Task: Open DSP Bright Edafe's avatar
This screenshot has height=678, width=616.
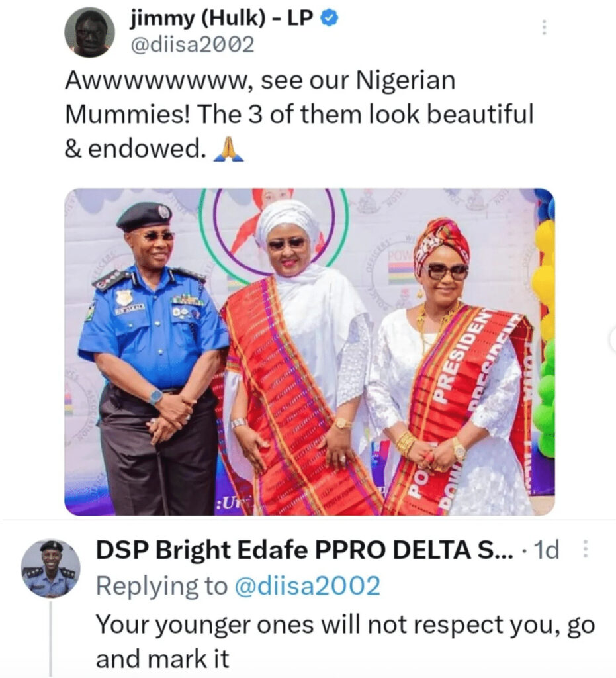Action: (x=51, y=569)
